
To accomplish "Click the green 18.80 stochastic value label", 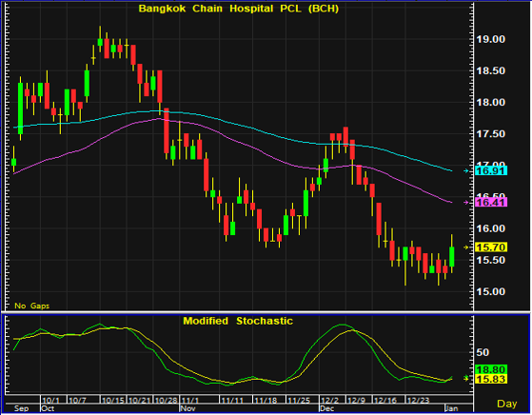I will (491, 369).
